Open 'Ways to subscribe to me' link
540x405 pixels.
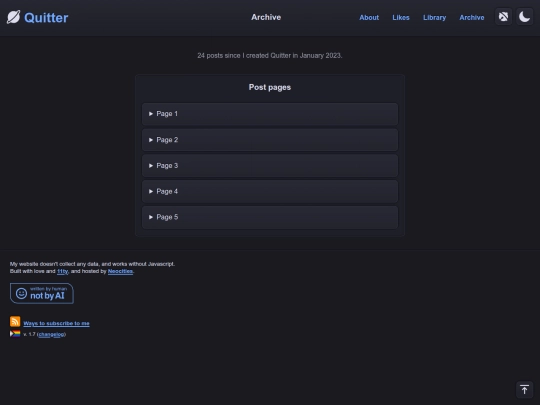pos(56,323)
